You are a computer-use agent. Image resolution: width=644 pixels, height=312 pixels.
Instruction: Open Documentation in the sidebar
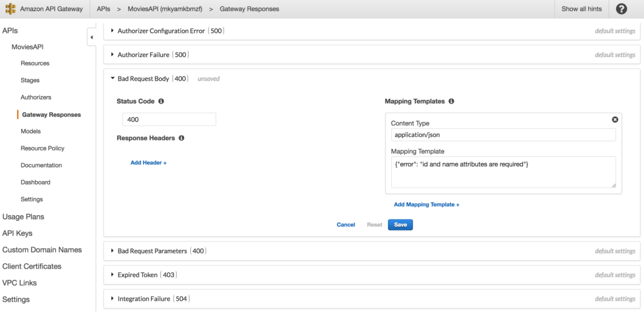point(41,166)
